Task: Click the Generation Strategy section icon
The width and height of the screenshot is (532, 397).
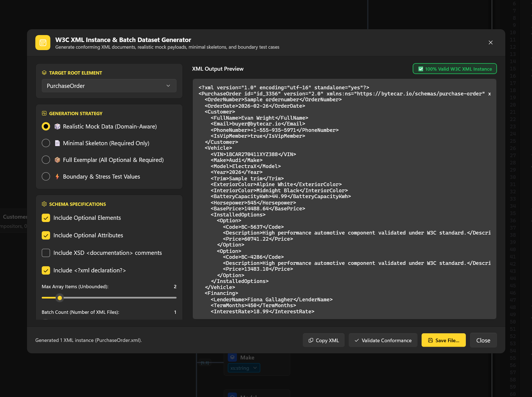Action: (44, 114)
